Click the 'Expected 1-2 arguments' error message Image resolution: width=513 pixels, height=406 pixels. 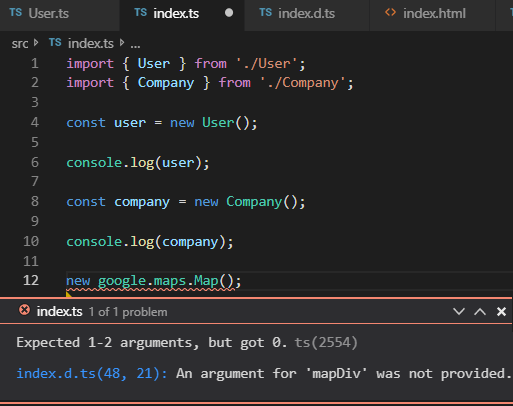pos(152,343)
